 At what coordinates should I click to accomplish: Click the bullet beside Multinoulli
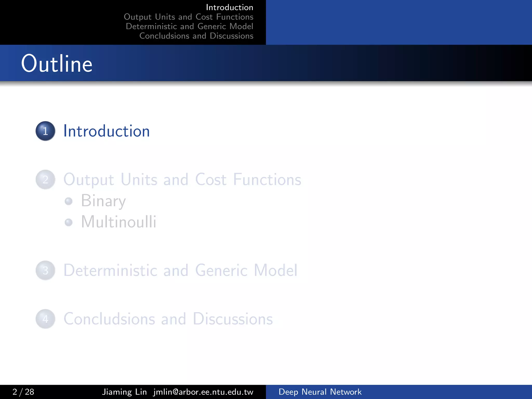point(69,222)
